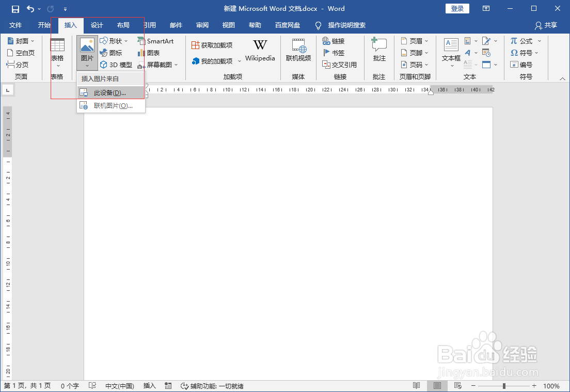This screenshot has height=392, width=570.
Task: Click Cross-reference (交叉引用)
Action: click(x=340, y=65)
